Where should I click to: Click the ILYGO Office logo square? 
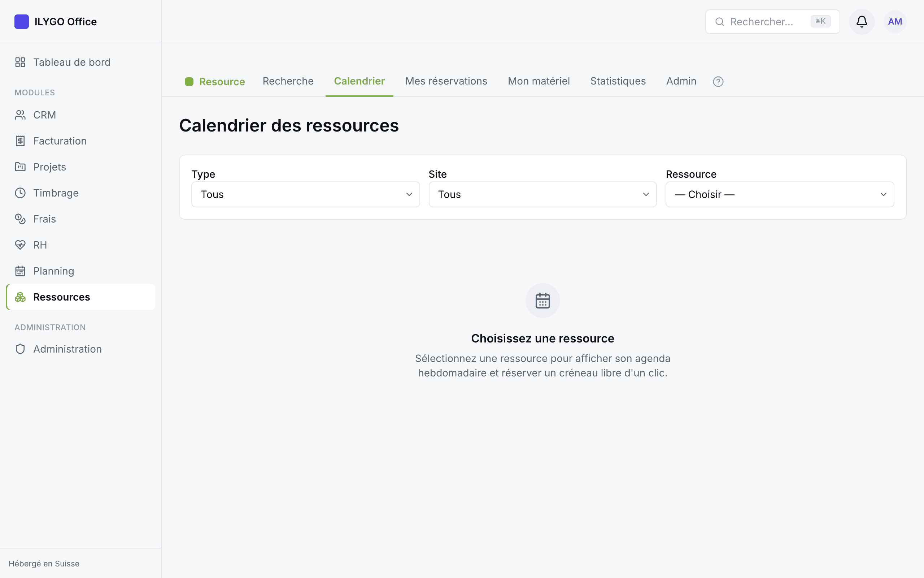21,21
